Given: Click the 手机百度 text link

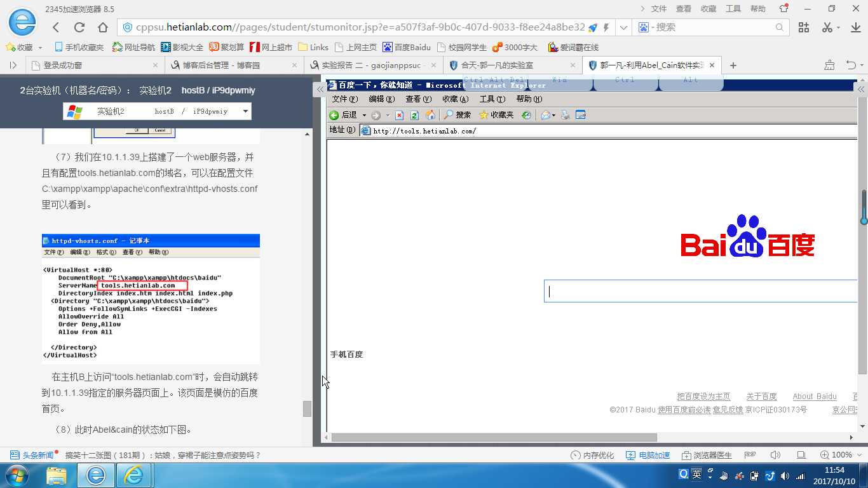Looking at the screenshot, I should pyautogui.click(x=346, y=355).
